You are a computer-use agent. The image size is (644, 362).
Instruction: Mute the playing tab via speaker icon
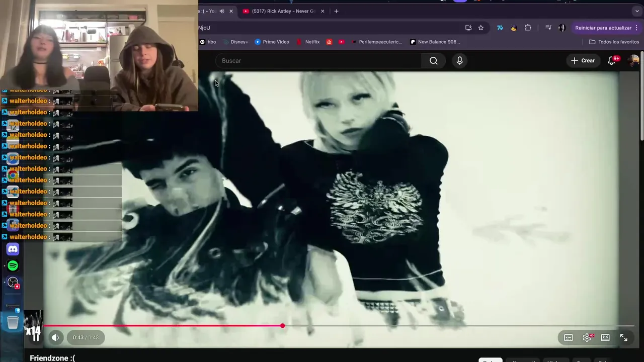pos(222,11)
